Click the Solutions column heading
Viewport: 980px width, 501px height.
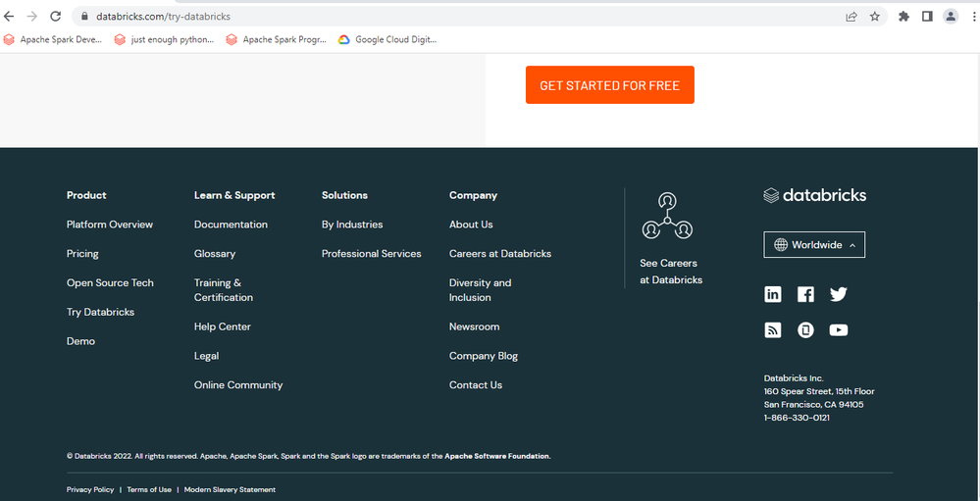pyautogui.click(x=344, y=195)
